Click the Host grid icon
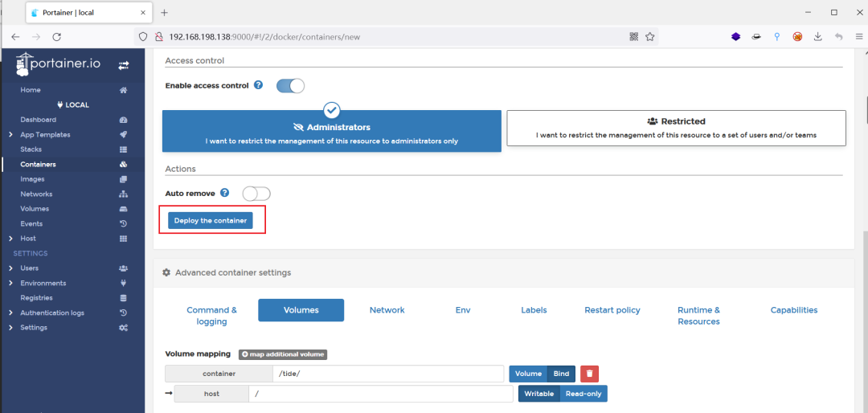The width and height of the screenshot is (868, 413). point(124,239)
